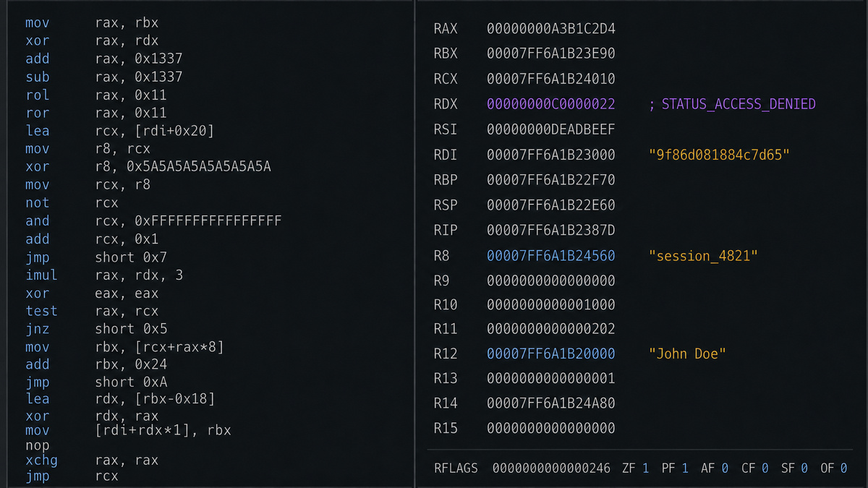Select the "xor rax, rdx" instruction

(x=92, y=41)
